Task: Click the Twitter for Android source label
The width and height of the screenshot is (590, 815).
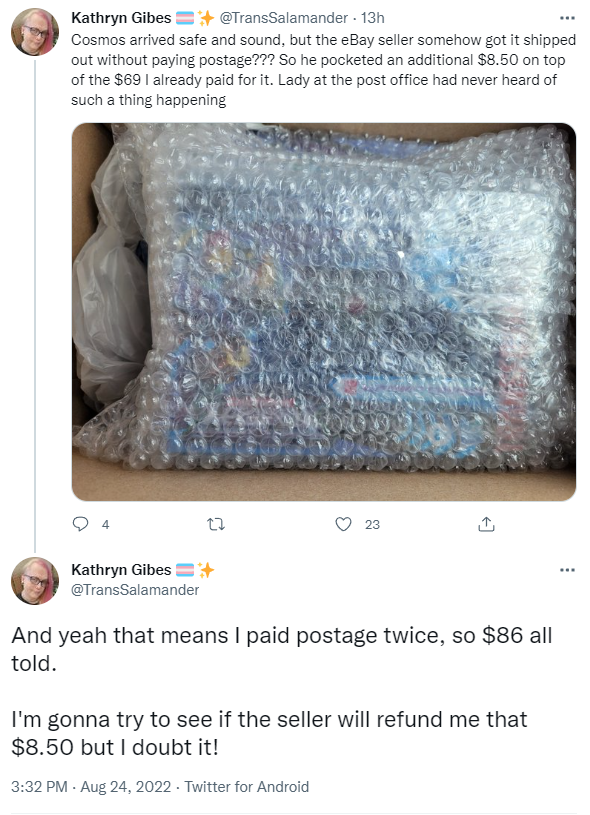Action: point(247,786)
